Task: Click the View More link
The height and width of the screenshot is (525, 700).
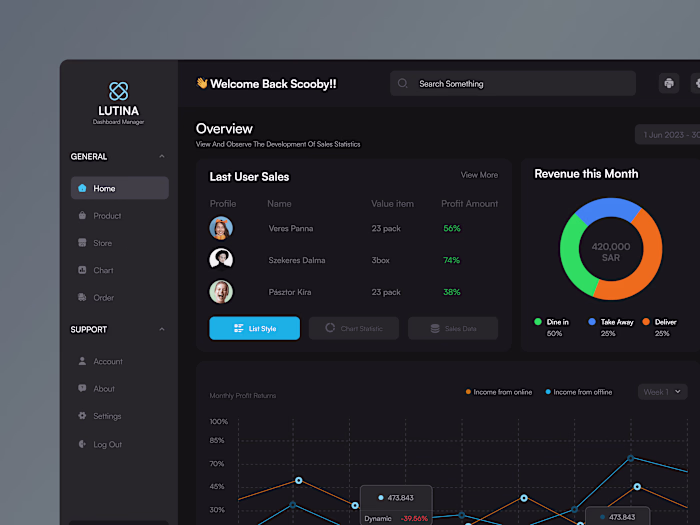Action: [x=479, y=175]
